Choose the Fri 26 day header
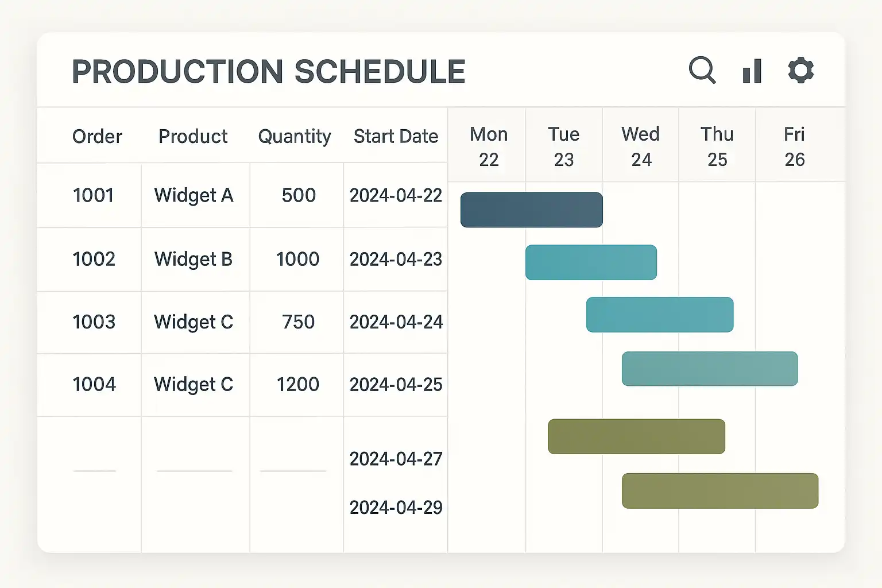The height and width of the screenshot is (588, 882). 795,146
